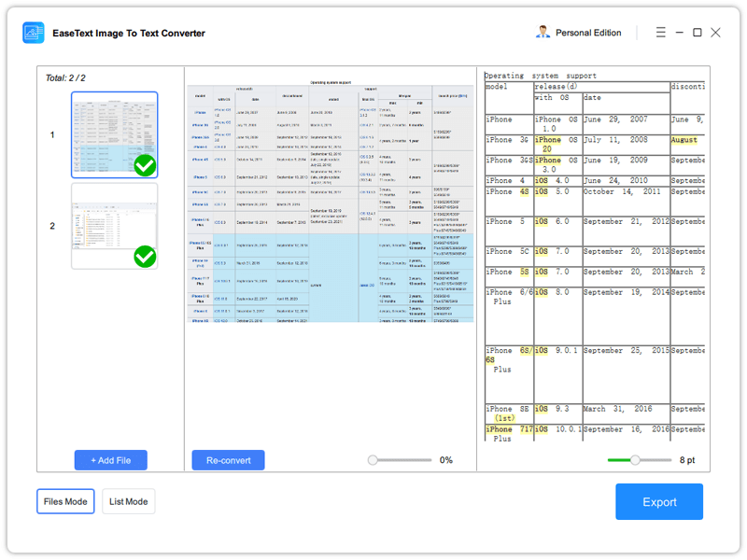Open the Personal Edition user avatar icon
The image size is (747, 560).
click(x=543, y=33)
